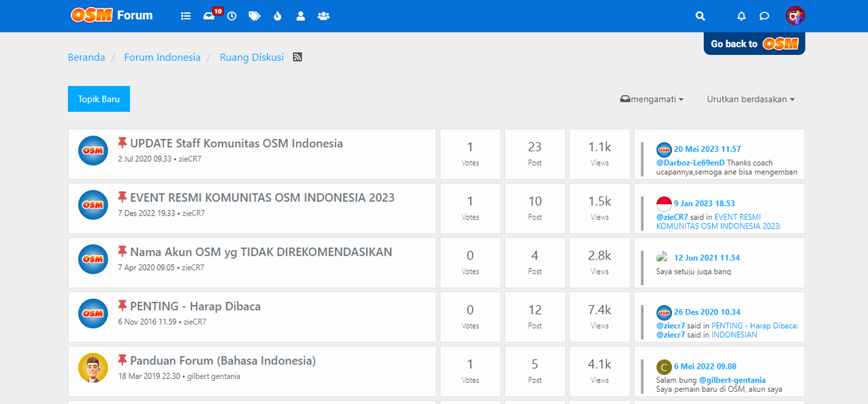Click OSM avatar of EVENT RESMI topic
The width and height of the screenshot is (868, 404).
click(93, 205)
